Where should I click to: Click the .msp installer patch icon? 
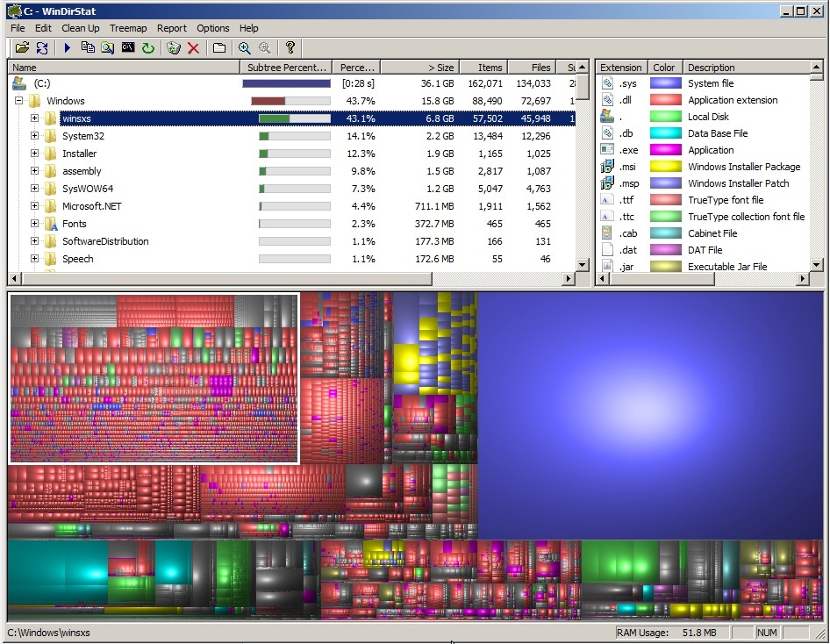click(x=607, y=183)
